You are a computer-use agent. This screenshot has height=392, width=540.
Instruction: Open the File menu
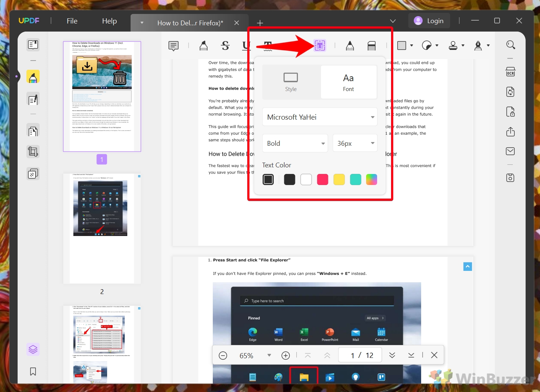72,21
